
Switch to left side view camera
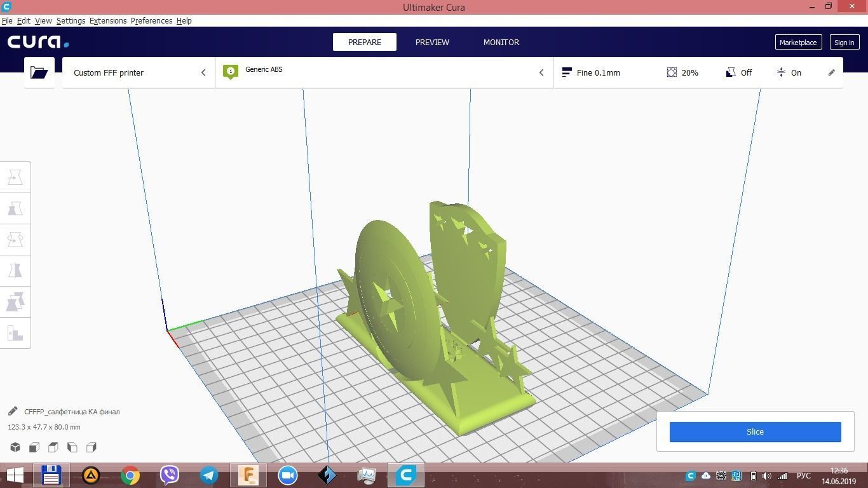pyautogui.click(x=72, y=447)
